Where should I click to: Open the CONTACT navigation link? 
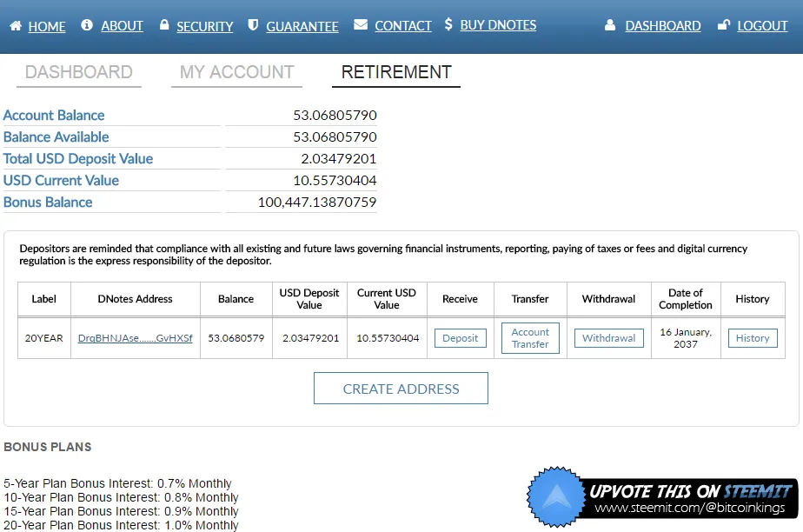pyautogui.click(x=403, y=25)
